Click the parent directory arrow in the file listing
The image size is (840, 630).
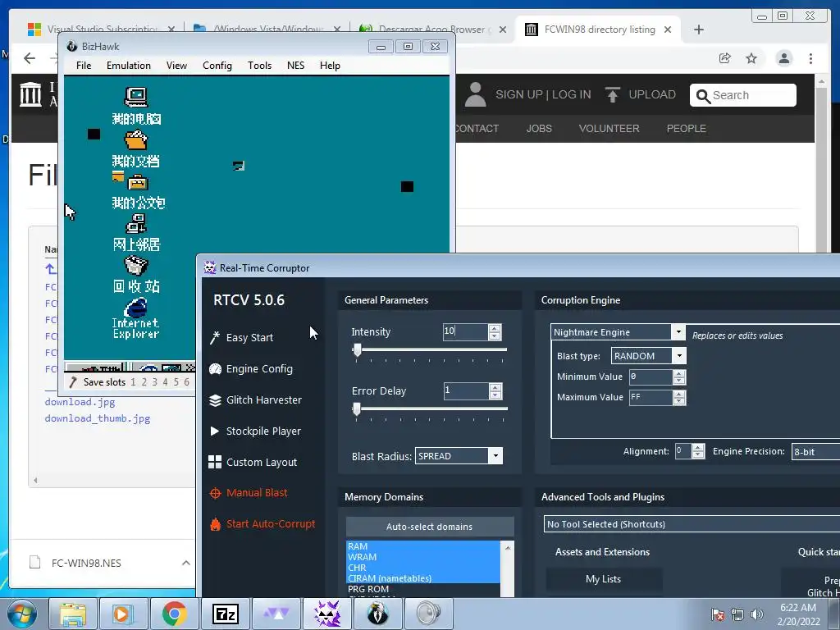50,269
